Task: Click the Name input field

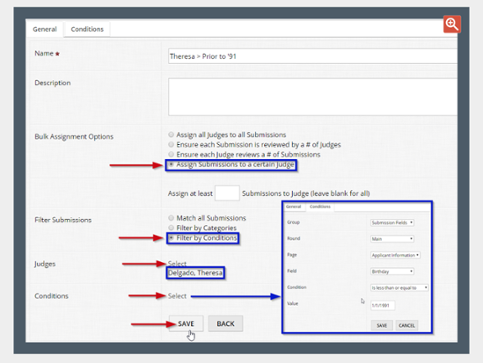Action: (312, 56)
